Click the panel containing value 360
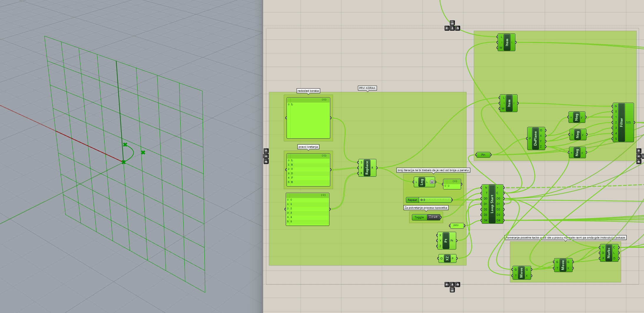Viewport: 644px width, 313px height. 456,226
